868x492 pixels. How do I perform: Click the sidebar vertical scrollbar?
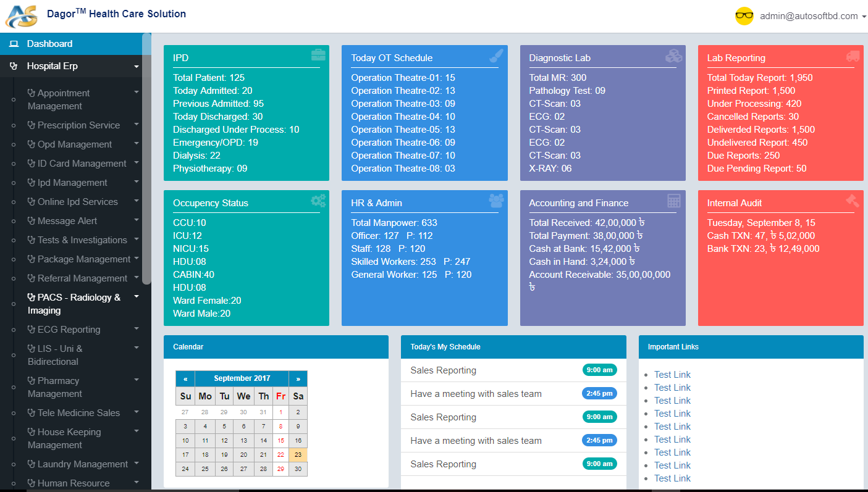tap(146, 161)
